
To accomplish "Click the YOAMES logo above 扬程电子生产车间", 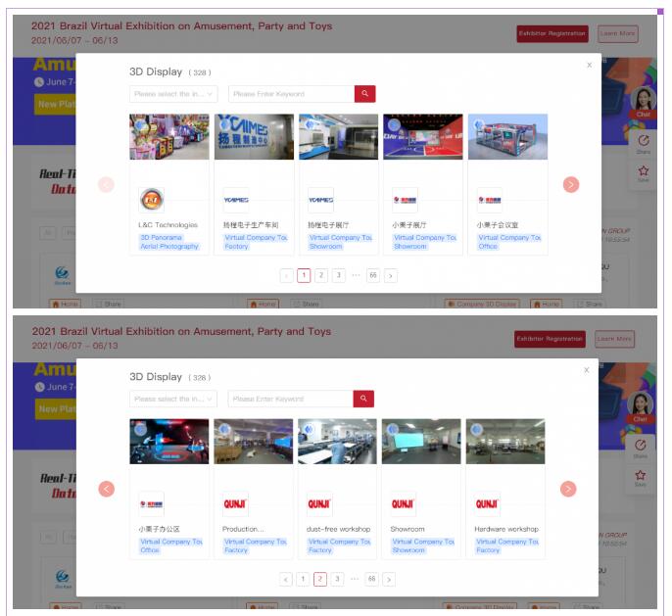I will 236,199.
